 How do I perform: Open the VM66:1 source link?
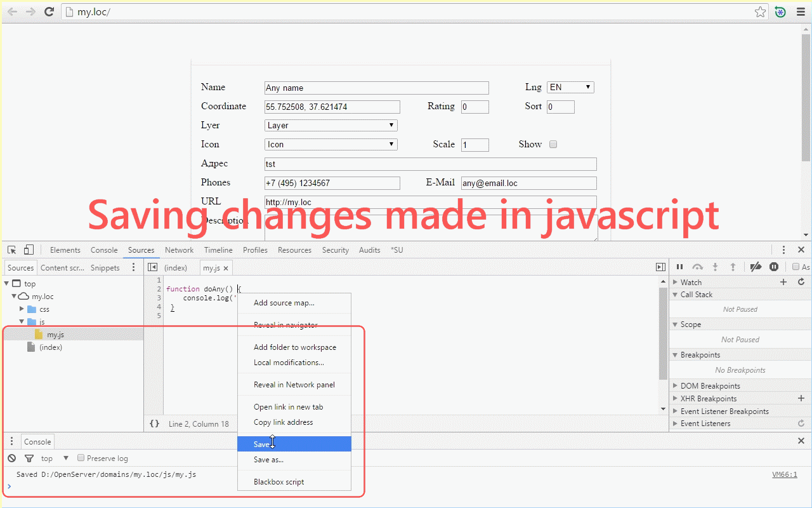pyautogui.click(x=784, y=474)
